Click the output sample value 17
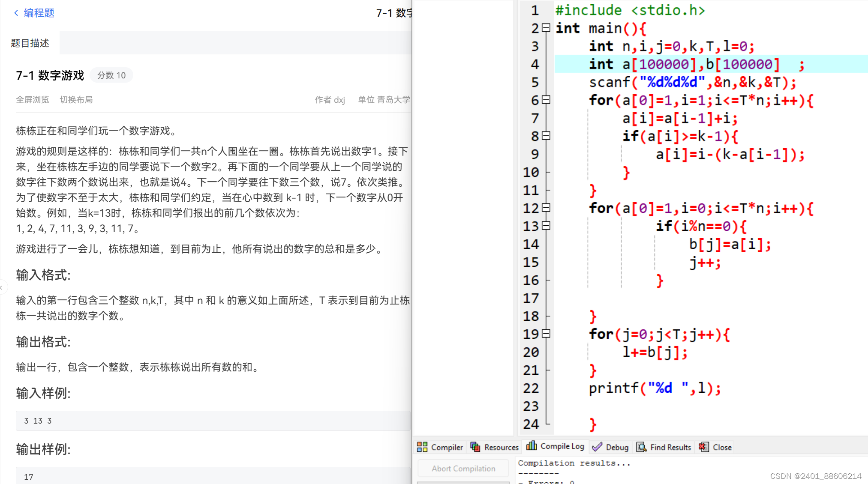The image size is (868, 484). [x=29, y=477]
